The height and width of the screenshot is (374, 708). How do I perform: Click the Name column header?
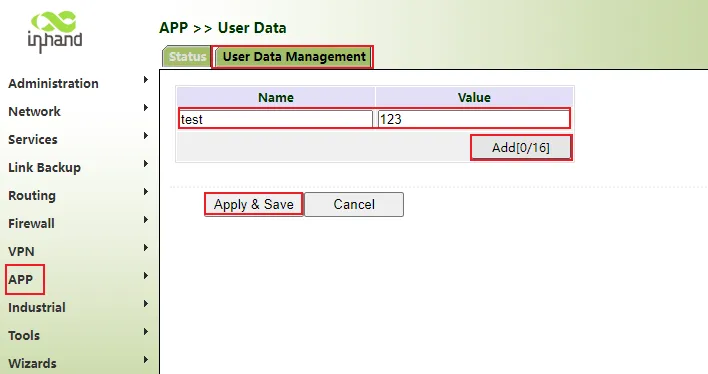[276, 97]
